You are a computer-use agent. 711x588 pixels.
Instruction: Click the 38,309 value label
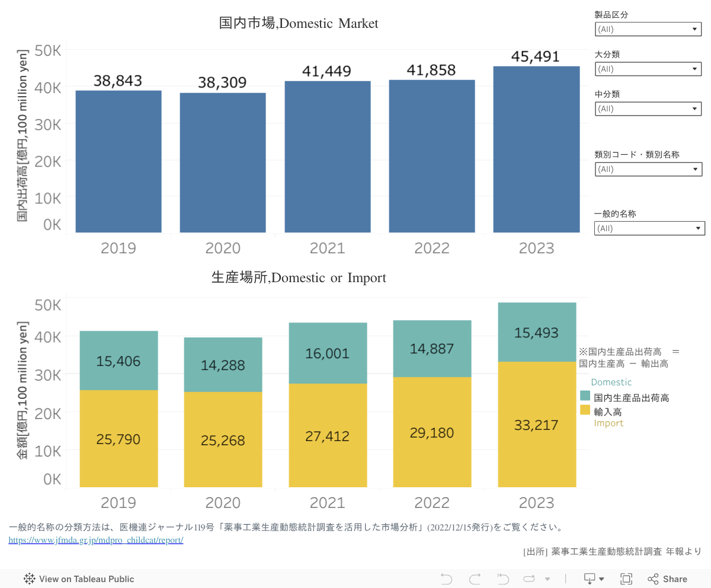click(223, 83)
